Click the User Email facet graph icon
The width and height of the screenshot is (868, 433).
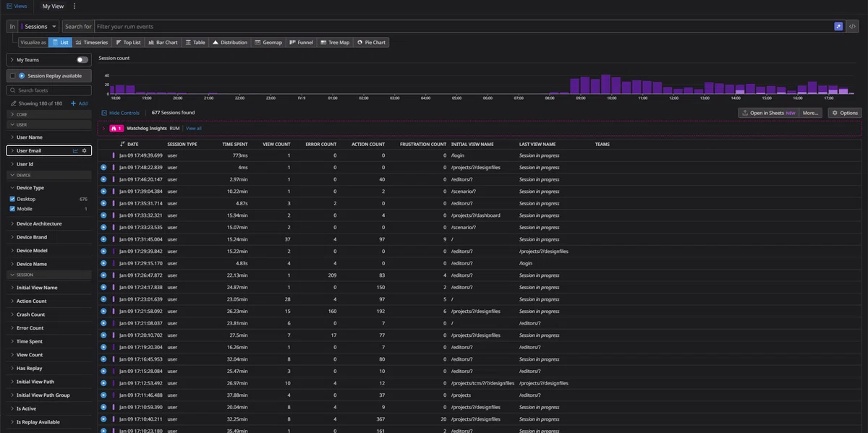point(75,150)
